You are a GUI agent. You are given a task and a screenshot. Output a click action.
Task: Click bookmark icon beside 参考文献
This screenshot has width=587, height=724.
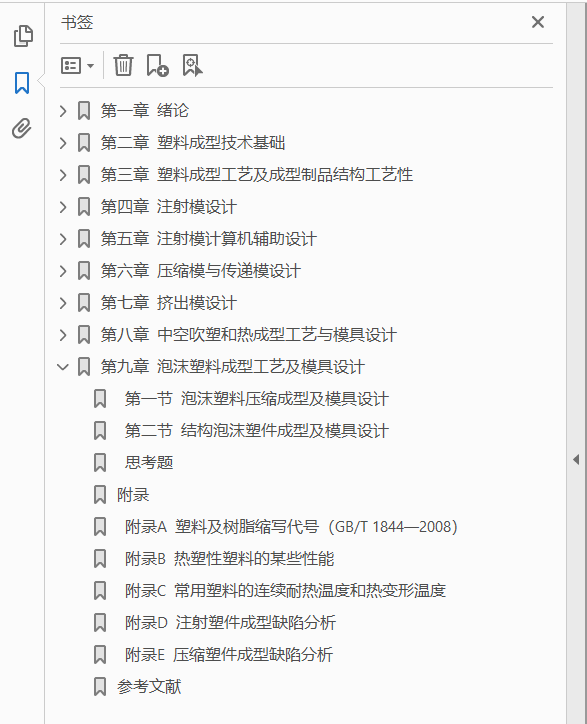(x=100, y=687)
